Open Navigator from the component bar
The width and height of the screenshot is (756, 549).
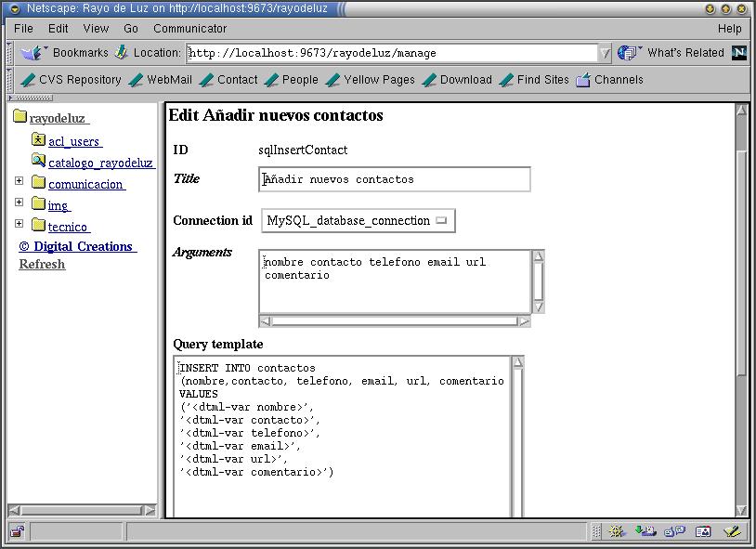(x=617, y=531)
